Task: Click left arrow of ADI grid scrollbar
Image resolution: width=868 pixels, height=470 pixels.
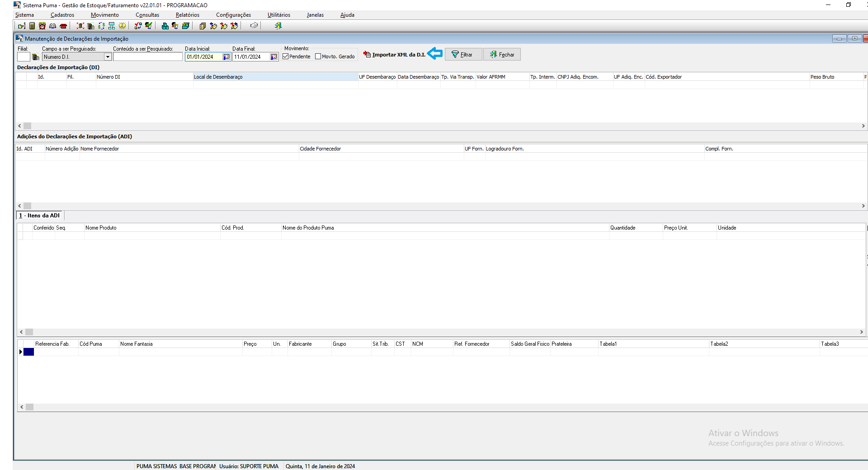Action: pyautogui.click(x=19, y=206)
